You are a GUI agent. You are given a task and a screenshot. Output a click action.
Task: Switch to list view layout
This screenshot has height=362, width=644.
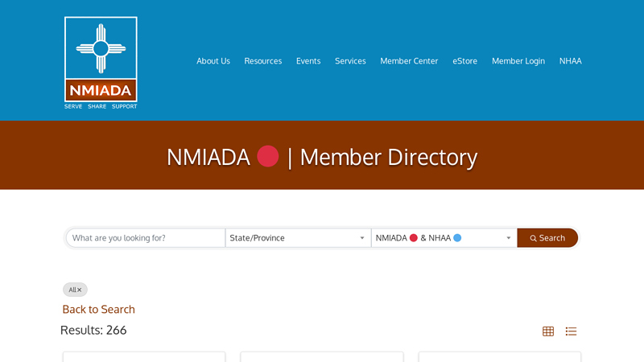[571, 331]
